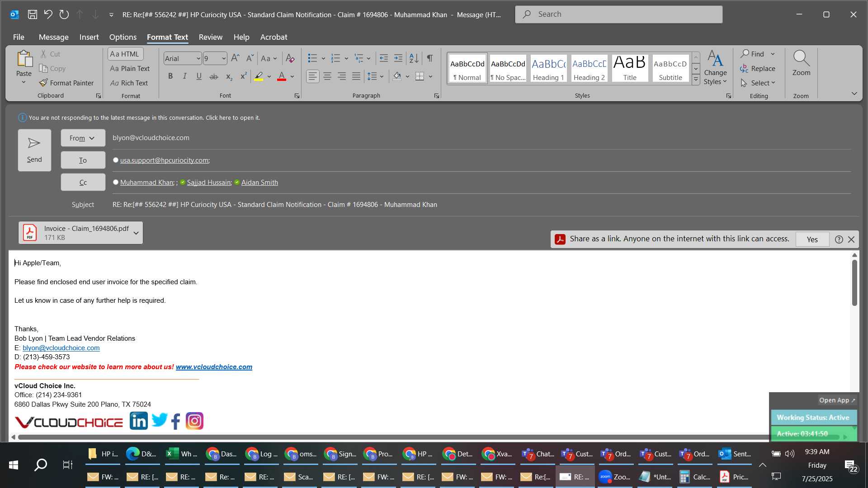Toggle left text alignment
The height and width of the screenshot is (488, 868).
click(x=313, y=76)
